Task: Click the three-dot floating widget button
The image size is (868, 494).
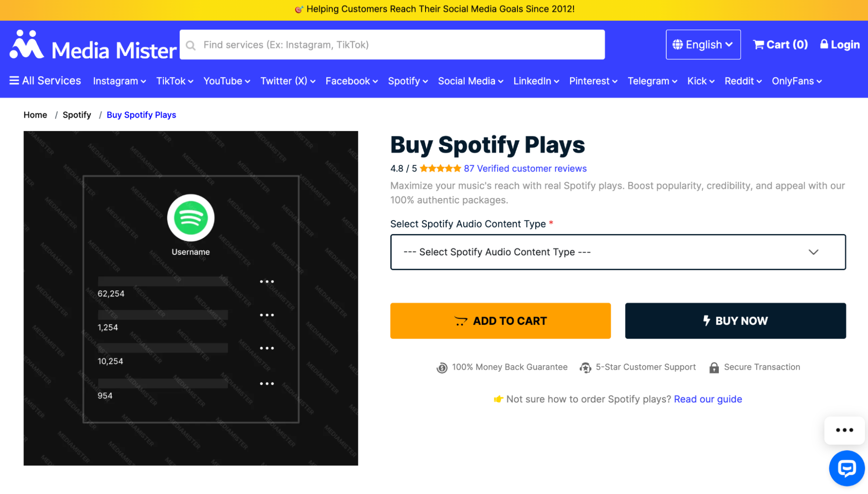Action: pyautogui.click(x=844, y=430)
